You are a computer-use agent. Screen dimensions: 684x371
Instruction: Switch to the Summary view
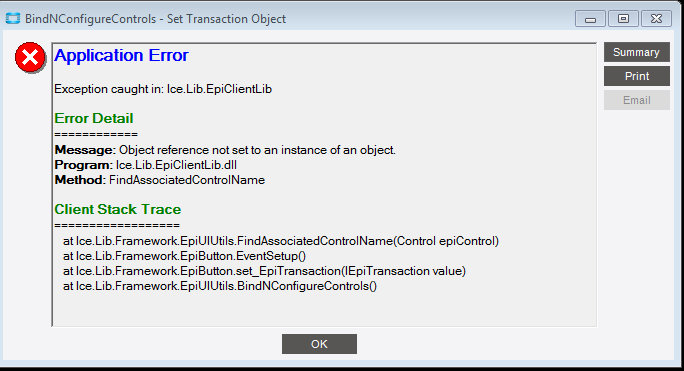[x=636, y=52]
